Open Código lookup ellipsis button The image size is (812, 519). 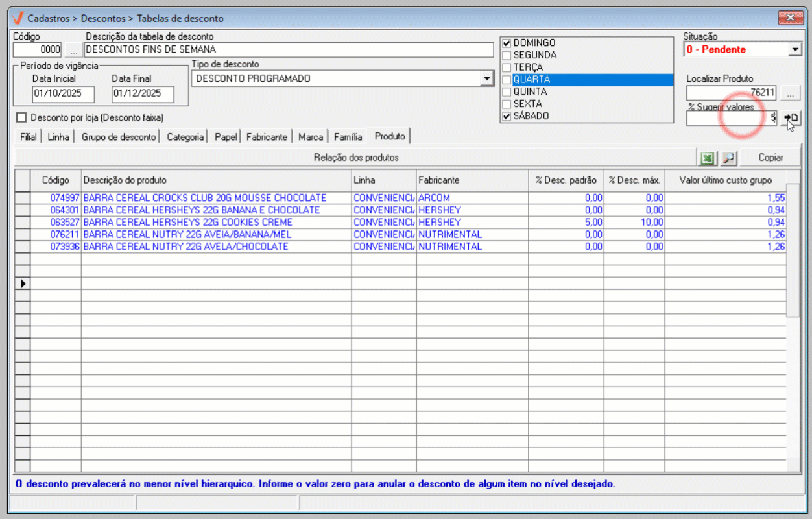[73, 50]
